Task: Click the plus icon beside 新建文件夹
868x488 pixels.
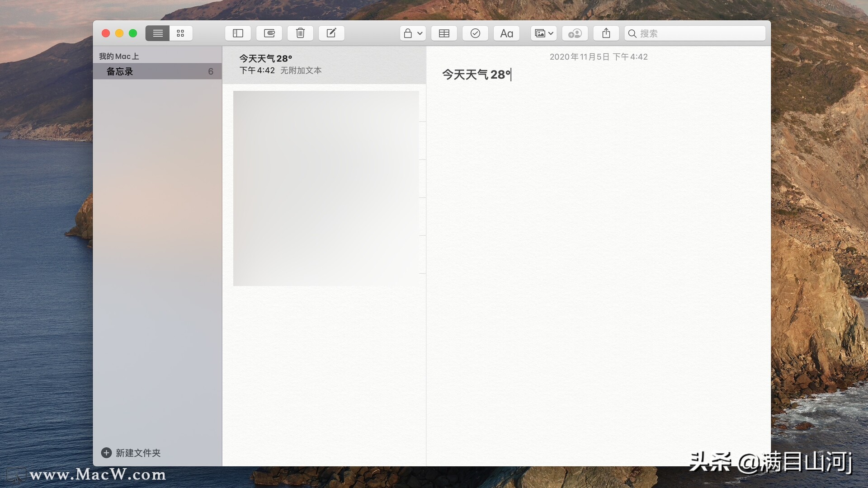Action: 106,453
